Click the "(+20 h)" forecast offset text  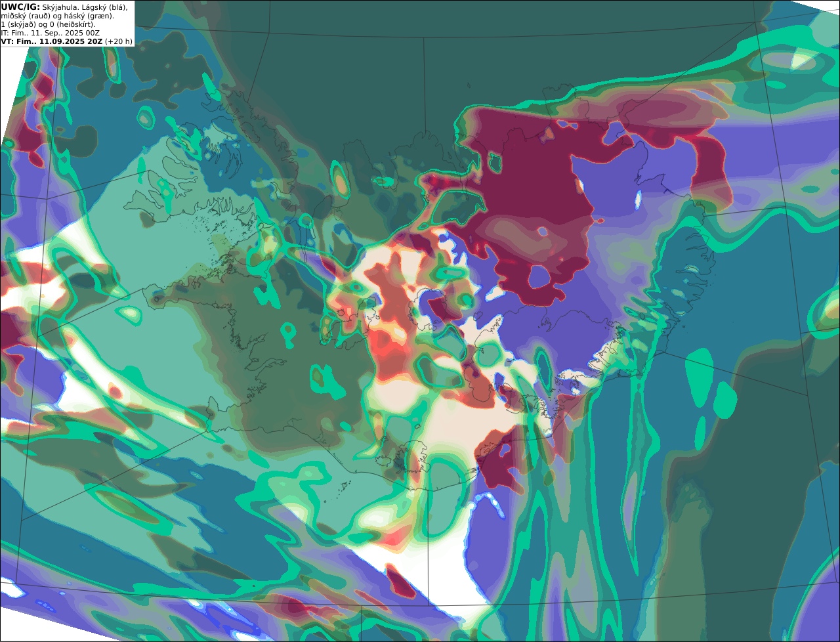[x=119, y=41]
